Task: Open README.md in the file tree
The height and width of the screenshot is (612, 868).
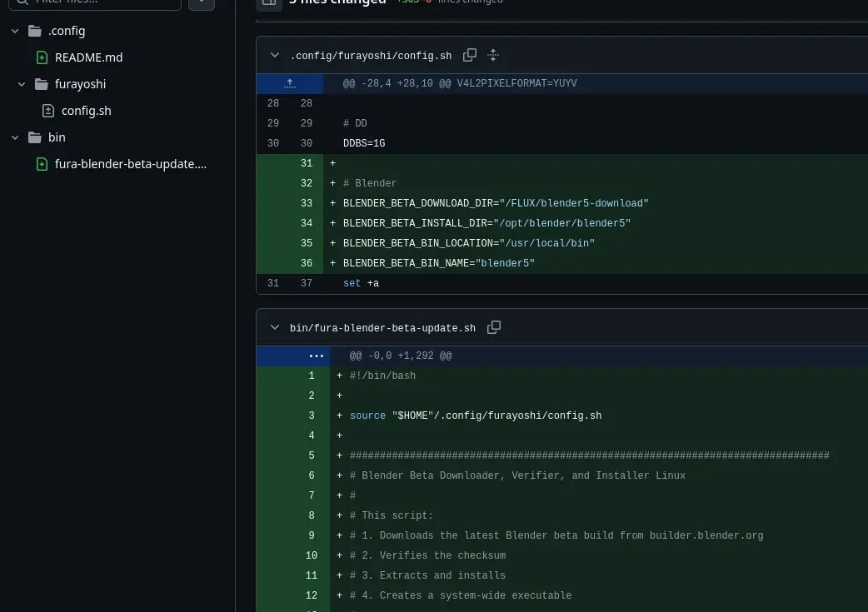Action: (88, 57)
